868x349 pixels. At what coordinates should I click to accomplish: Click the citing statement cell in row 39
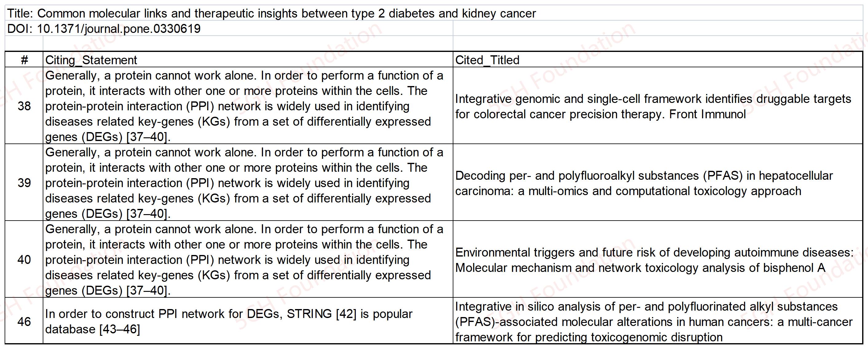click(248, 183)
